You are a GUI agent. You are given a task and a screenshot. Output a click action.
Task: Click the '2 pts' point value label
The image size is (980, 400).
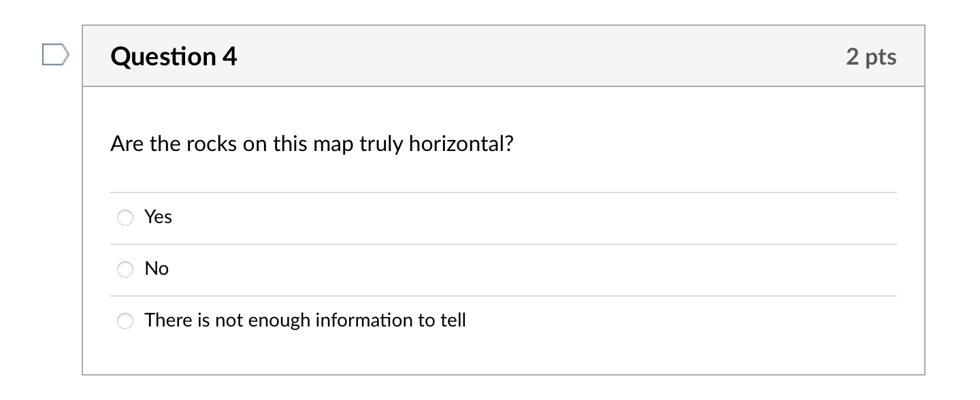tap(872, 57)
